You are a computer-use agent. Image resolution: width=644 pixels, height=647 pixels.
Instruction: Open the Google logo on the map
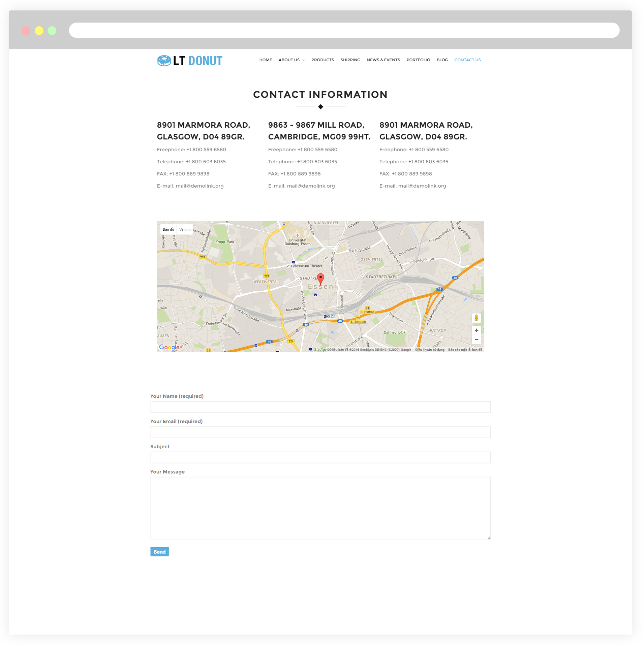pos(169,347)
